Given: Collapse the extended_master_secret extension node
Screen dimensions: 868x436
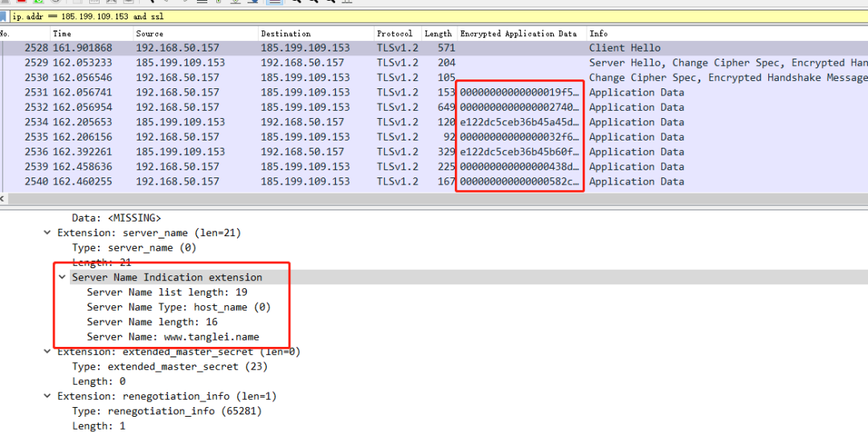Looking at the screenshot, I should click(47, 352).
